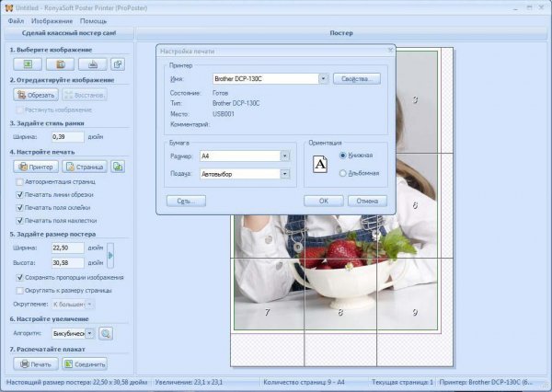Click the Соединить assembly button
552x392 pixels.
coord(84,363)
